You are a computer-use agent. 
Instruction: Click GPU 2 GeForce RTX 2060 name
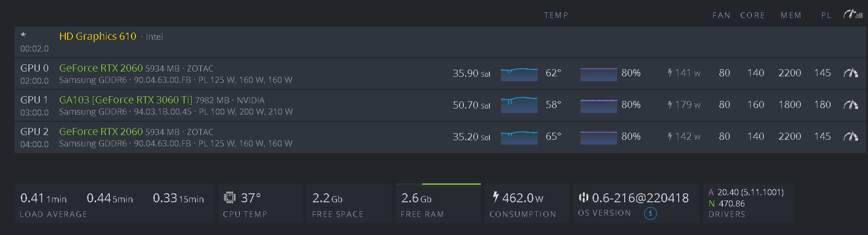tap(101, 132)
